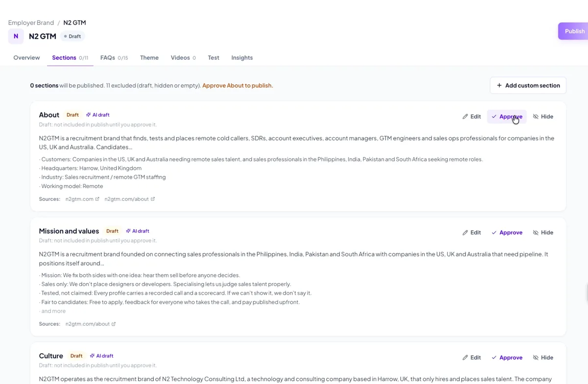
Task: Click 'Headquarters: Harrow, United Kingdom' line
Action: 91,168
